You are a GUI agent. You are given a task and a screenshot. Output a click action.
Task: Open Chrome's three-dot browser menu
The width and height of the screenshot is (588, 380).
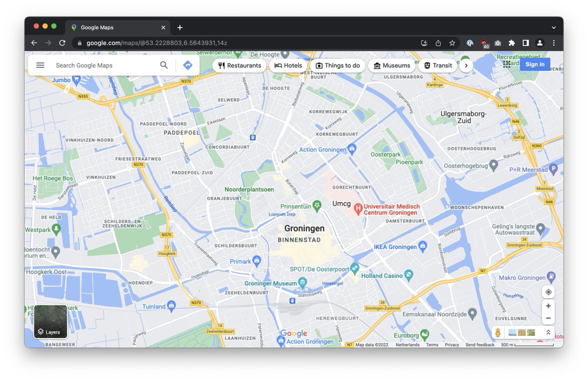(554, 43)
